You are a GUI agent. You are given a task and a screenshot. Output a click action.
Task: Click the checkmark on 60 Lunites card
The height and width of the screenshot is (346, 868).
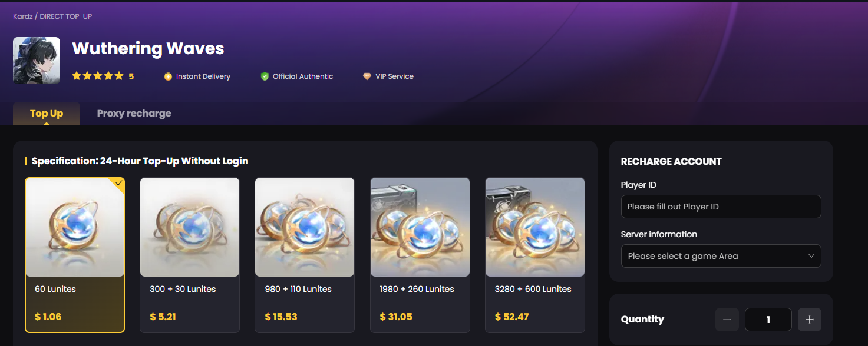(x=119, y=183)
